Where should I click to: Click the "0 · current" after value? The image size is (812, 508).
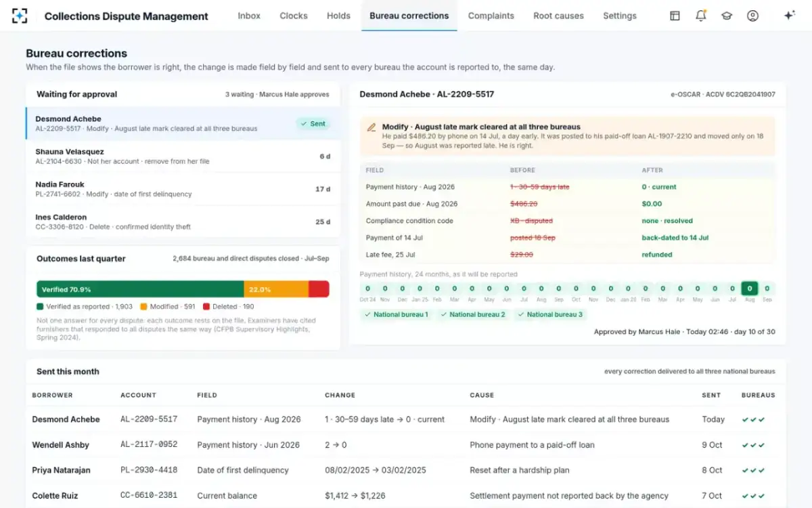tap(659, 187)
